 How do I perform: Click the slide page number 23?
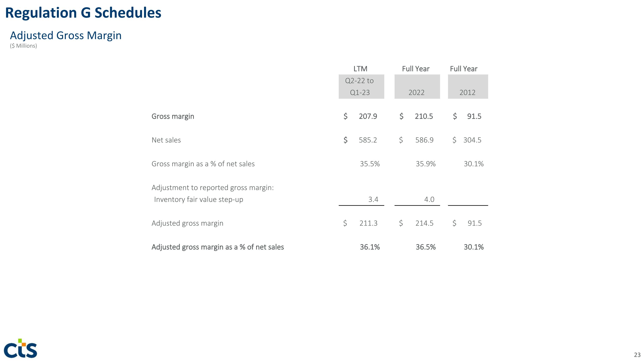pos(637,355)
